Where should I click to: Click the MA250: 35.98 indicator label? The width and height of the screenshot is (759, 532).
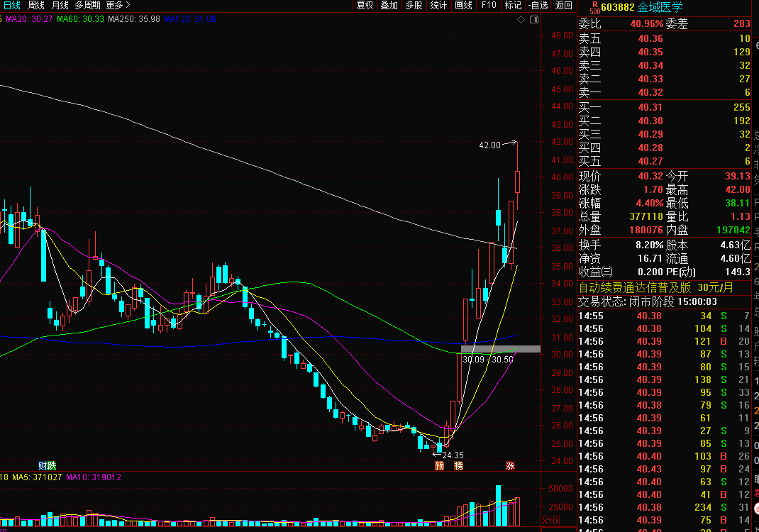pos(134,19)
